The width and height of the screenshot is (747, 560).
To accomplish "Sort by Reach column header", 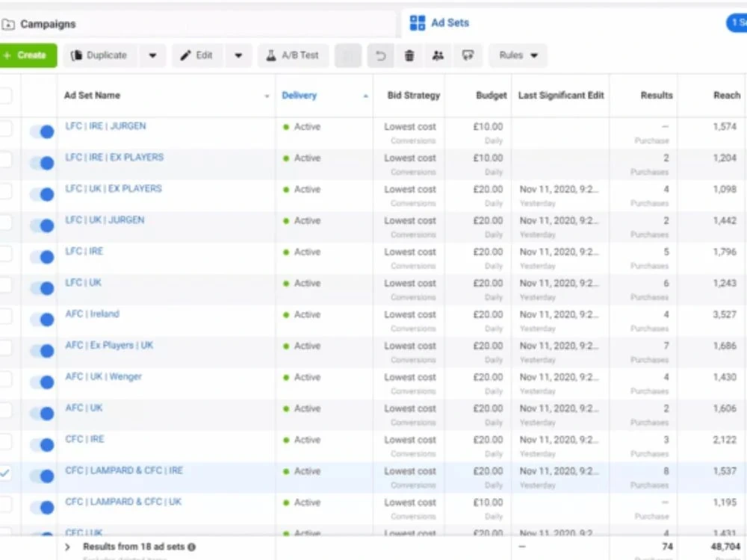I will tap(727, 96).
